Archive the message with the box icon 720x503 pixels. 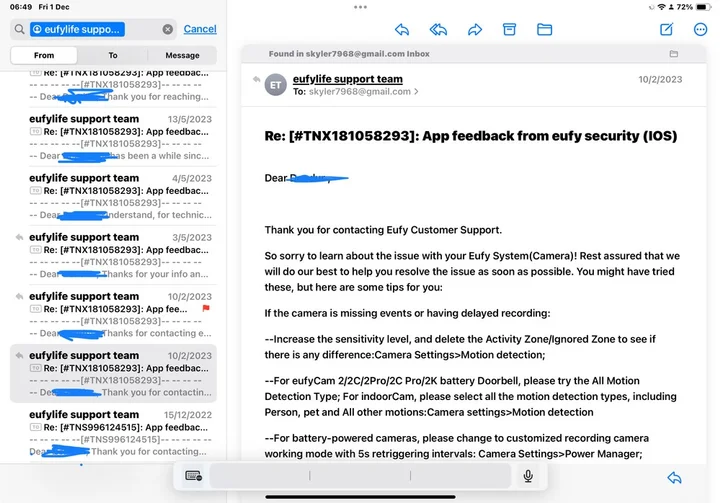point(509,30)
